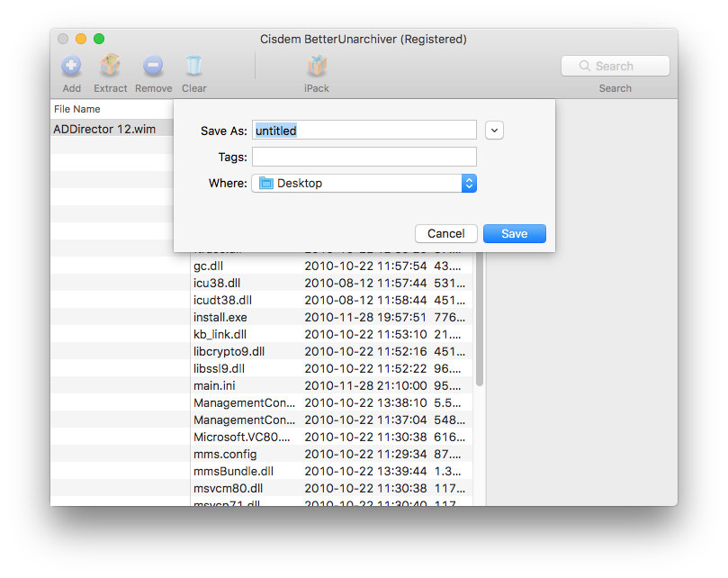Select the main.ini row
The image size is (728, 578).
click(331, 385)
